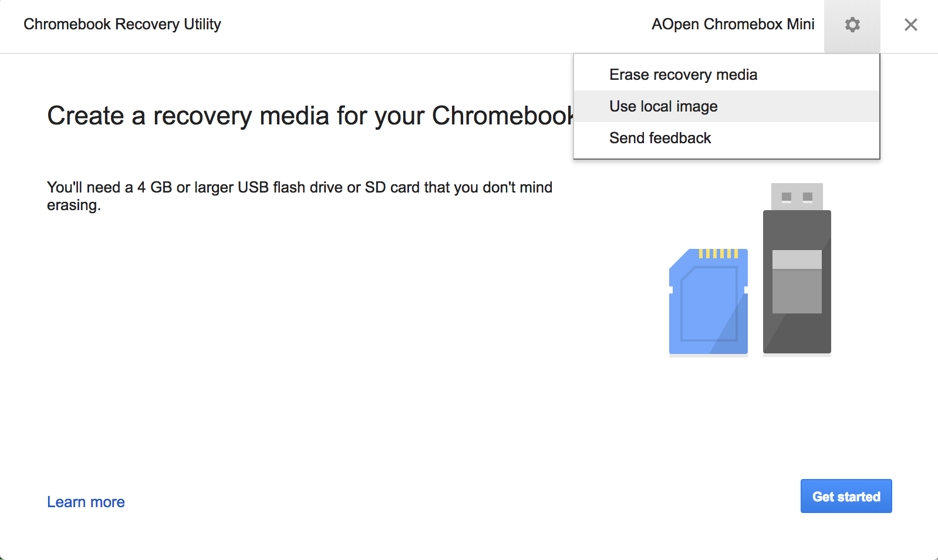Click the gray label on the USB drive
This screenshot has width=938, height=560.
click(x=797, y=282)
